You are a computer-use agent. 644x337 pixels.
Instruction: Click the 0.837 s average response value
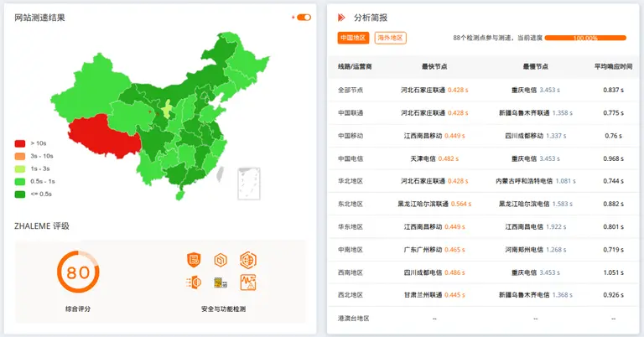pos(613,90)
